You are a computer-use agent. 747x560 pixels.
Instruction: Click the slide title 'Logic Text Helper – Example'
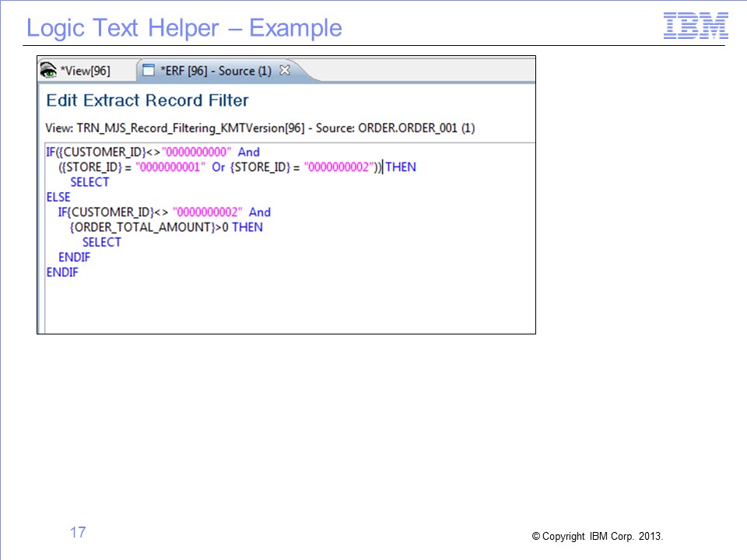click(184, 28)
